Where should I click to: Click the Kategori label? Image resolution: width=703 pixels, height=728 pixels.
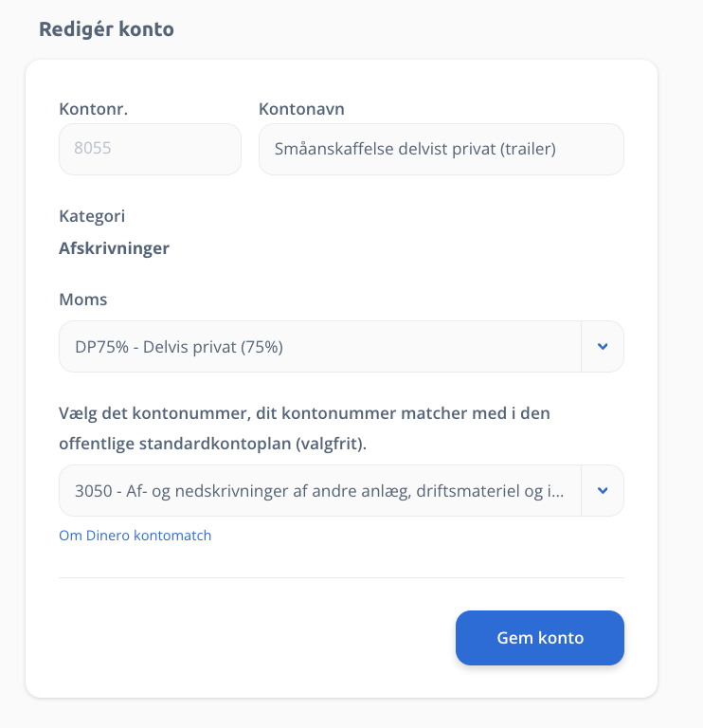[x=92, y=216]
